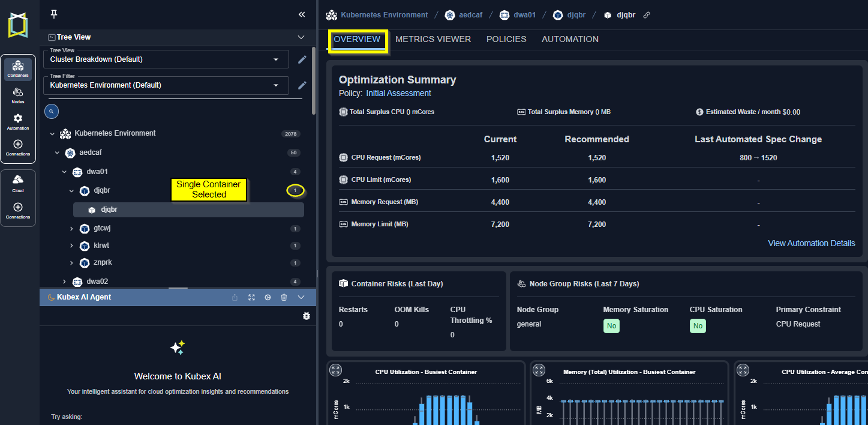Open the Initial Assessment policy link
The image size is (868, 425).
[398, 93]
